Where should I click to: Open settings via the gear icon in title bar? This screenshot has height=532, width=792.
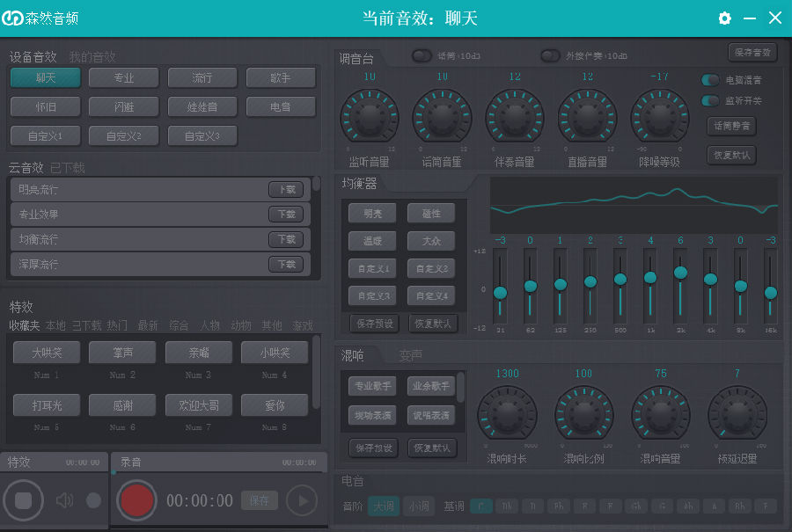tap(724, 18)
